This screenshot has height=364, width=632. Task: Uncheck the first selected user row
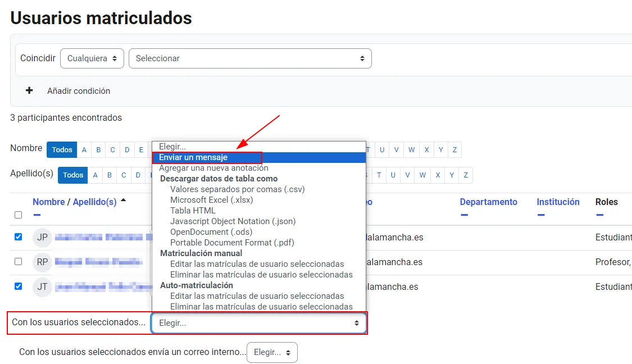tap(18, 237)
